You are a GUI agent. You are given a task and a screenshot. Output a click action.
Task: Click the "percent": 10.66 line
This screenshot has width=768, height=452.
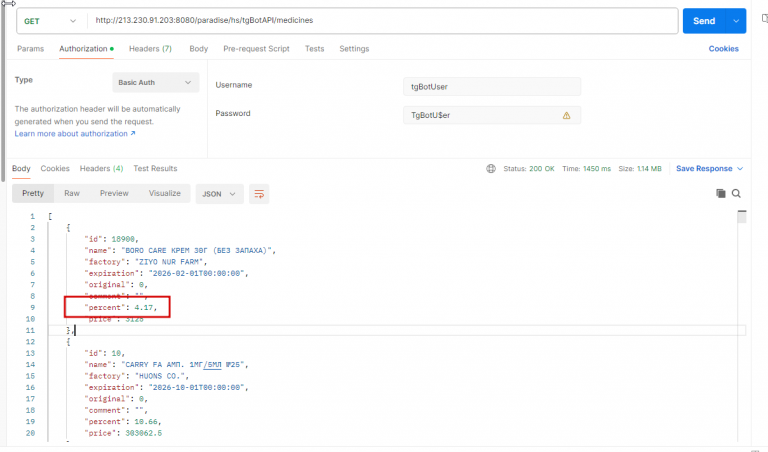pyautogui.click(x=123, y=422)
